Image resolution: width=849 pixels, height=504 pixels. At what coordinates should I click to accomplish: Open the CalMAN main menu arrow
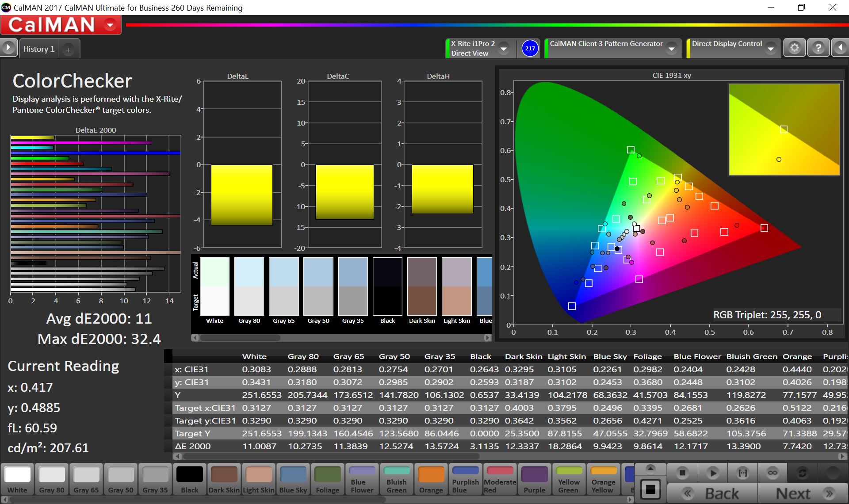(x=110, y=25)
